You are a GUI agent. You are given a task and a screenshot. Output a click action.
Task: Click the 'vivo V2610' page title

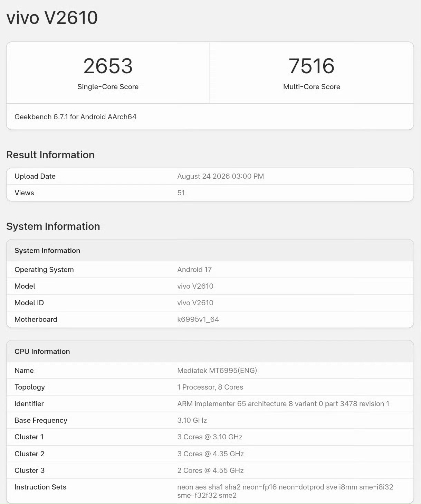coord(52,18)
